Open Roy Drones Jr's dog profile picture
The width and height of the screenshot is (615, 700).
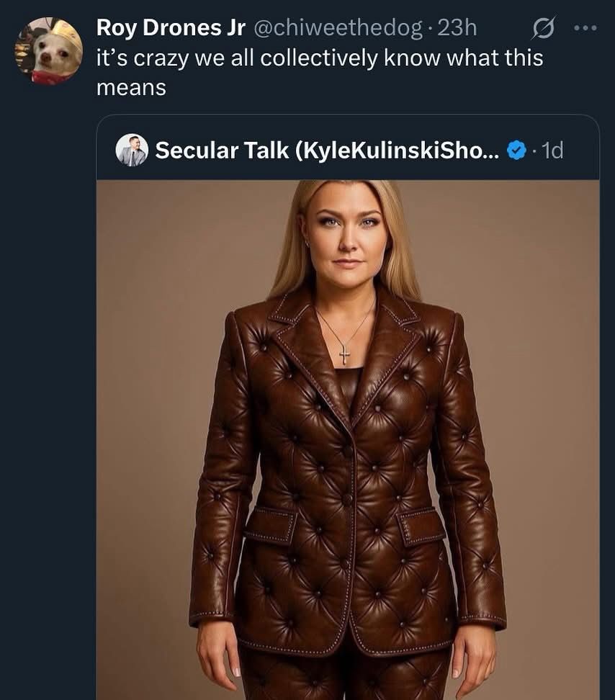49,50
